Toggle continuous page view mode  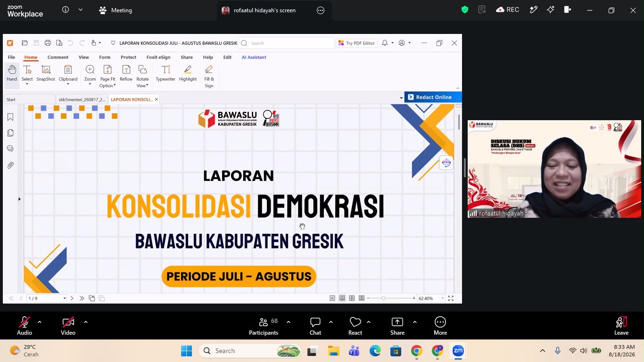point(342,298)
